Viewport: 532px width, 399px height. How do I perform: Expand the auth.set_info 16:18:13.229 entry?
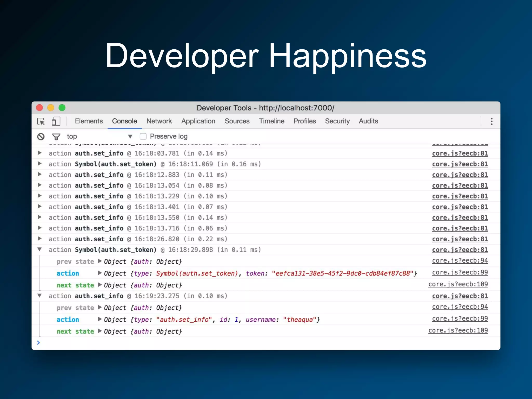39,195
